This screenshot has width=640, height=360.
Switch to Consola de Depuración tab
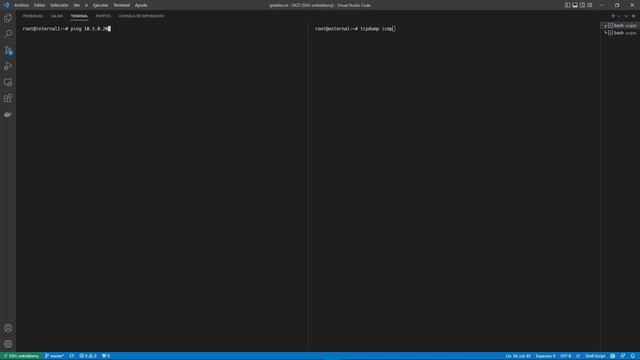click(x=141, y=16)
